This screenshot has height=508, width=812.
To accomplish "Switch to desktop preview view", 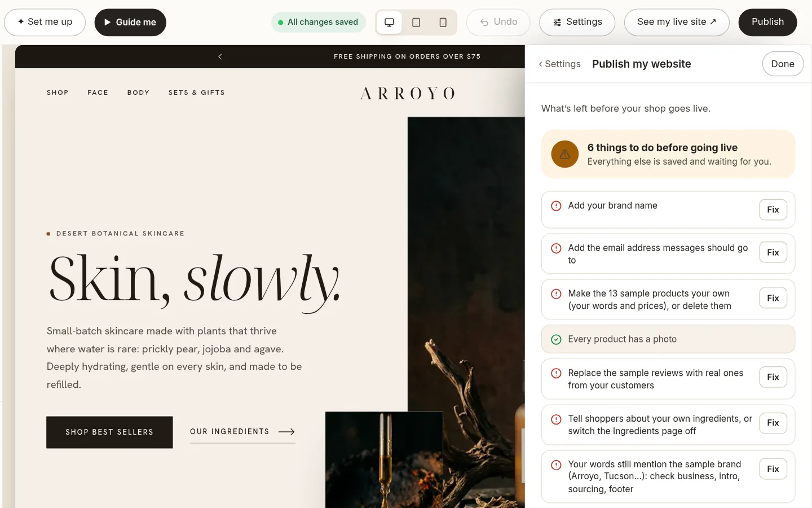I will [389, 23].
